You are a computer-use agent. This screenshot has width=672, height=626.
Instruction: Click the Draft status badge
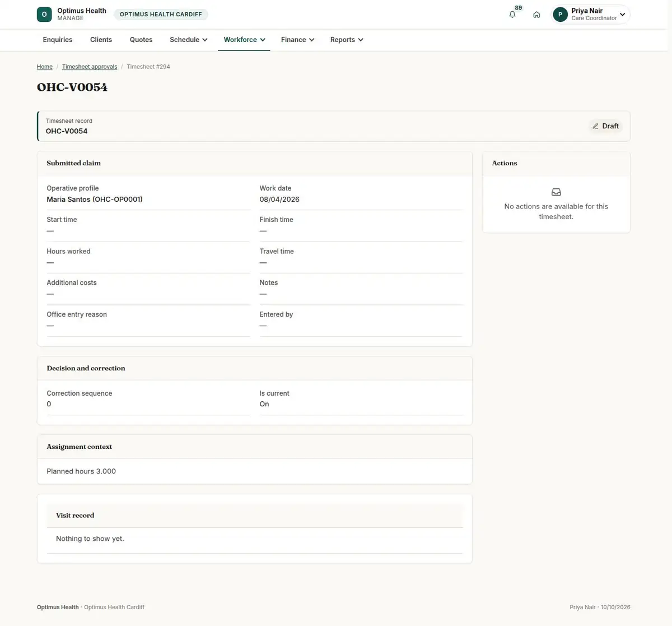[x=605, y=126]
